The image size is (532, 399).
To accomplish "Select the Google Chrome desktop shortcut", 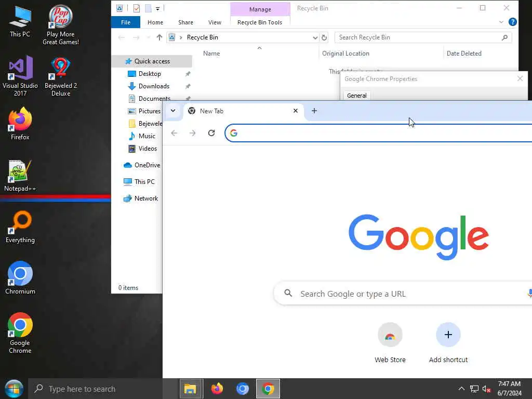I will point(20,333).
